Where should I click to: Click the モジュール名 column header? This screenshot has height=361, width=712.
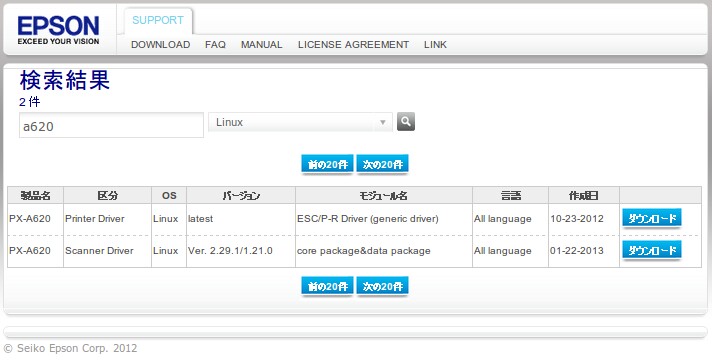click(x=384, y=195)
